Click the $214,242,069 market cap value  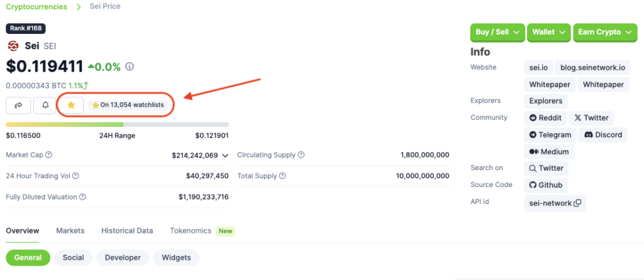point(195,155)
